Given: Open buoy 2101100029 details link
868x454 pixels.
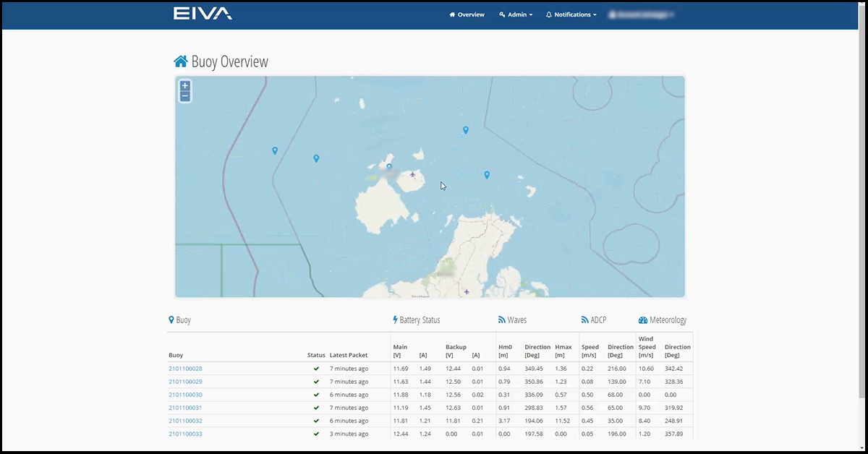Looking at the screenshot, I should (185, 382).
